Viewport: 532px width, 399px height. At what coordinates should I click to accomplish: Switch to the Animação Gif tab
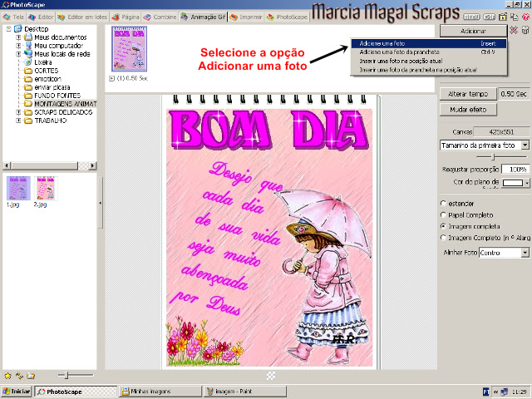click(203, 17)
